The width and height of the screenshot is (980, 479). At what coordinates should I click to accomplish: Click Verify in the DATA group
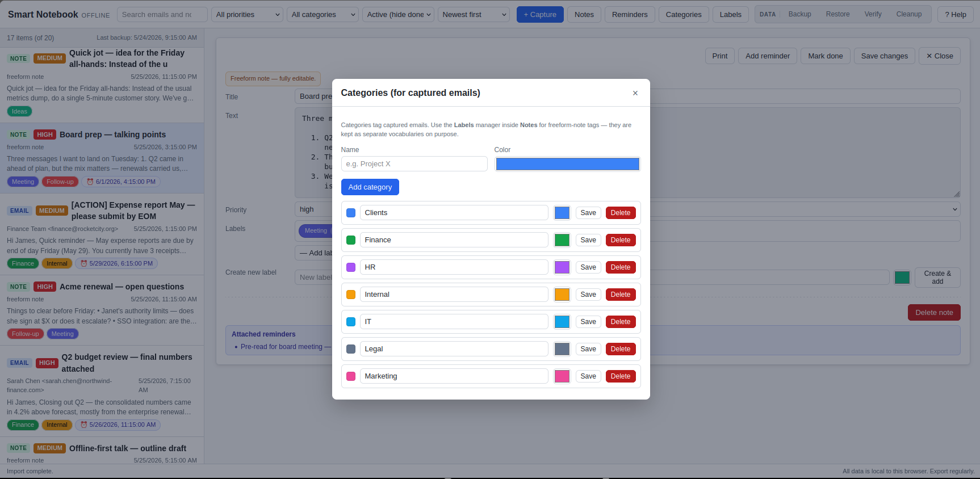click(873, 14)
